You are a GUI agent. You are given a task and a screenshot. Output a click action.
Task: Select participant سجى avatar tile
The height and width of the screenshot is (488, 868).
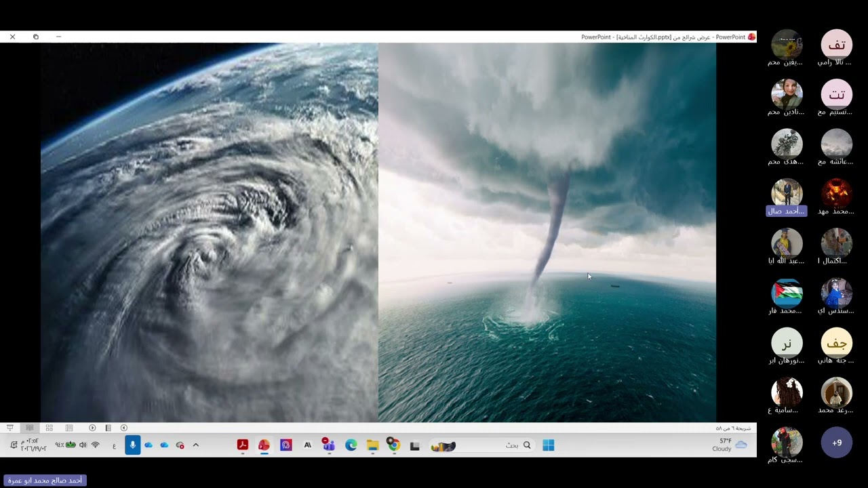point(787,445)
